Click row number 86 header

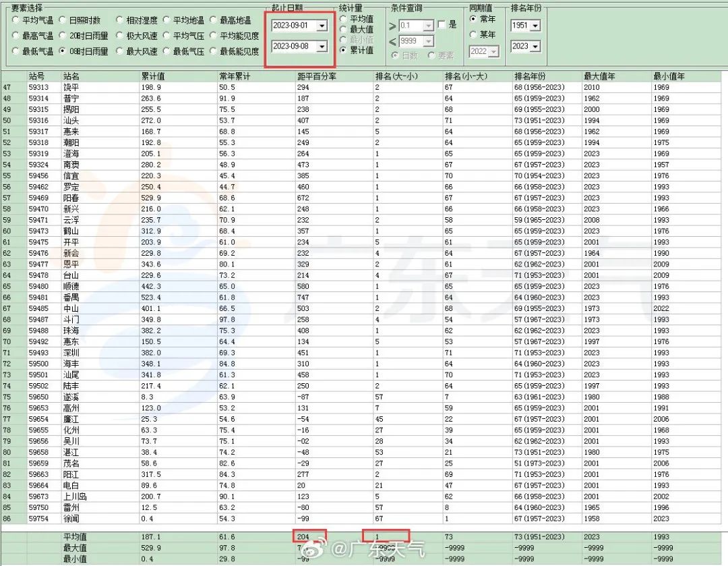click(x=7, y=519)
